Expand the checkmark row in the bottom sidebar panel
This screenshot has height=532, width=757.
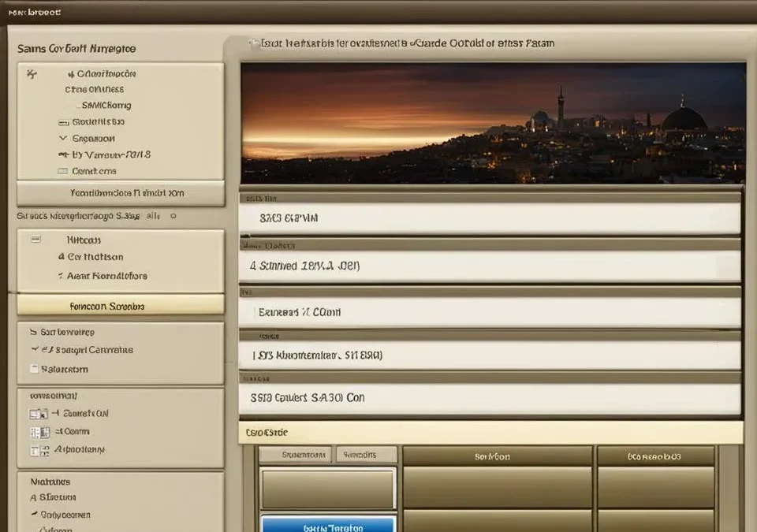[x=34, y=514]
